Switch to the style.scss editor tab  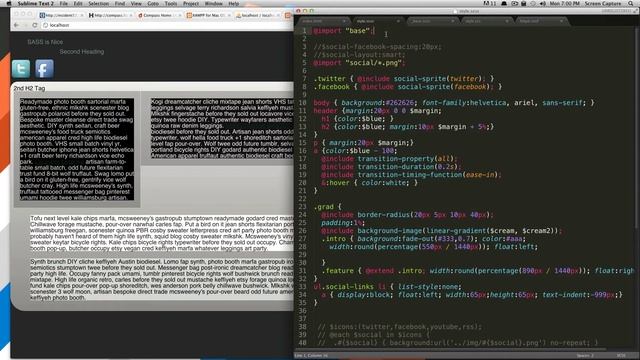(x=377, y=21)
